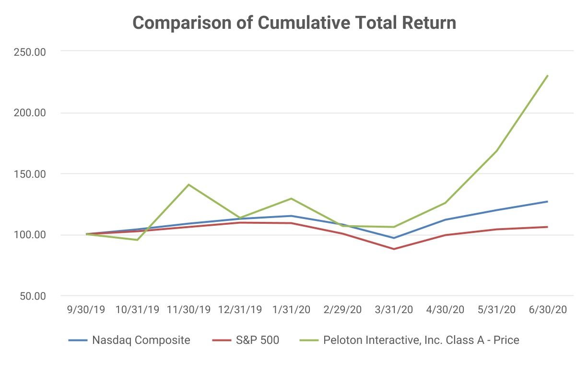Click Nasdaq Composite line endpoint at 6/30/20

pos(547,202)
